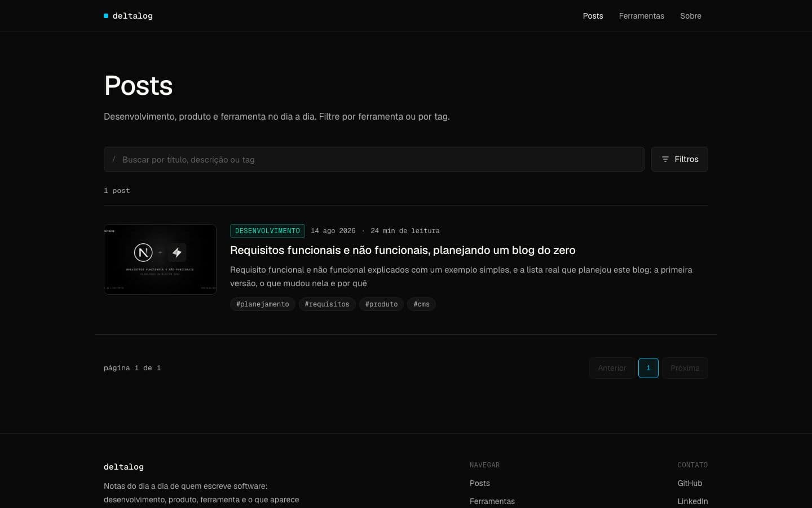The height and width of the screenshot is (508, 812).
Task: Open the Posts link in the footer
Action: tap(480, 483)
